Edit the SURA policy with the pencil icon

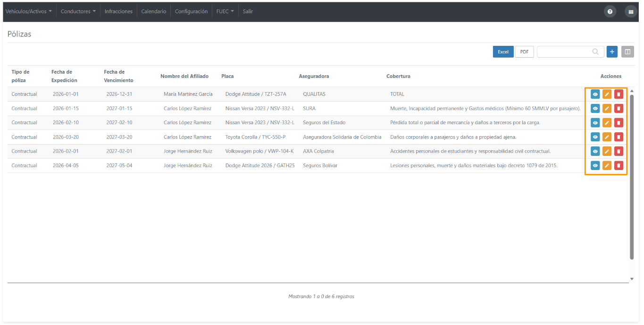click(x=607, y=109)
